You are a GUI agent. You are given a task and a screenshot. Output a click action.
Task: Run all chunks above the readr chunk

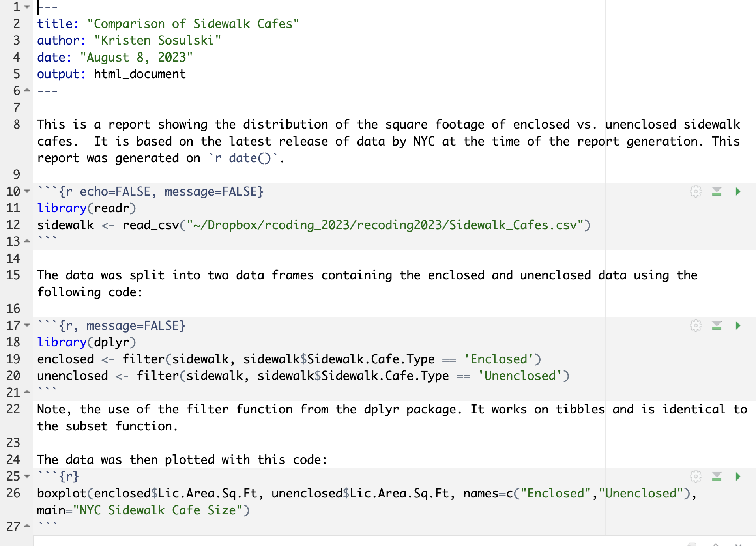(x=717, y=192)
